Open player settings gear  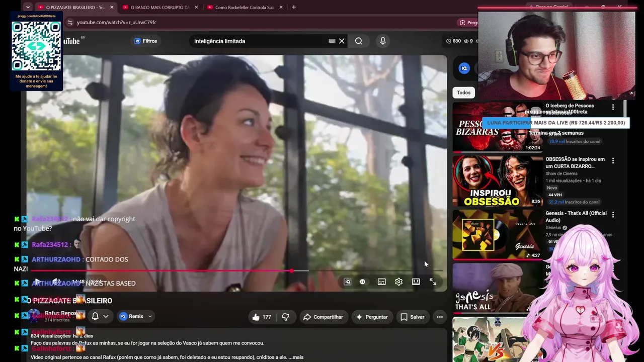398,282
